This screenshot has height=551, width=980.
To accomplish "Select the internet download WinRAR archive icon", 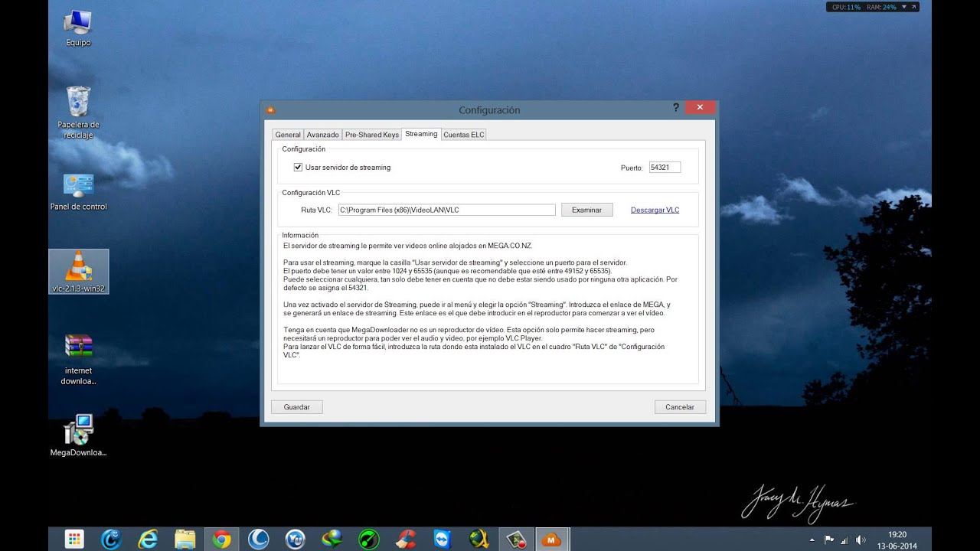I will click(78, 359).
